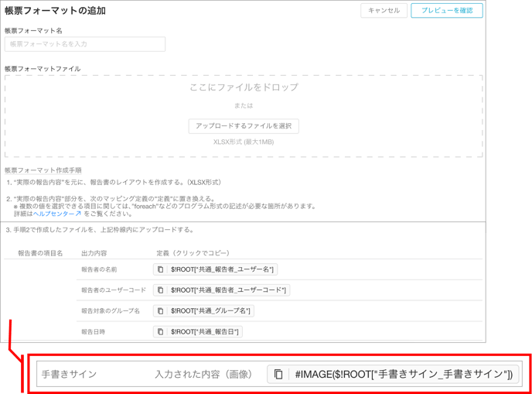The image size is (532, 394).
Task: Click the 報告対象のグループ名 row label
Action: pos(111,310)
